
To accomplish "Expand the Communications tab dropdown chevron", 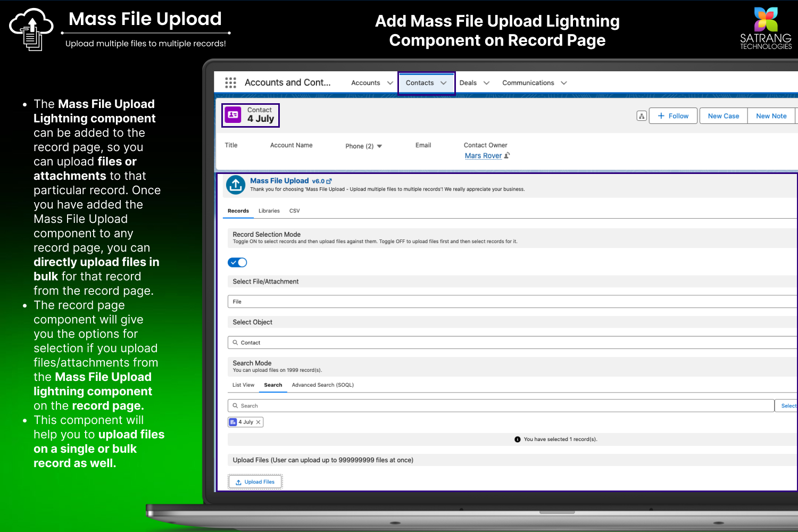I will [564, 83].
